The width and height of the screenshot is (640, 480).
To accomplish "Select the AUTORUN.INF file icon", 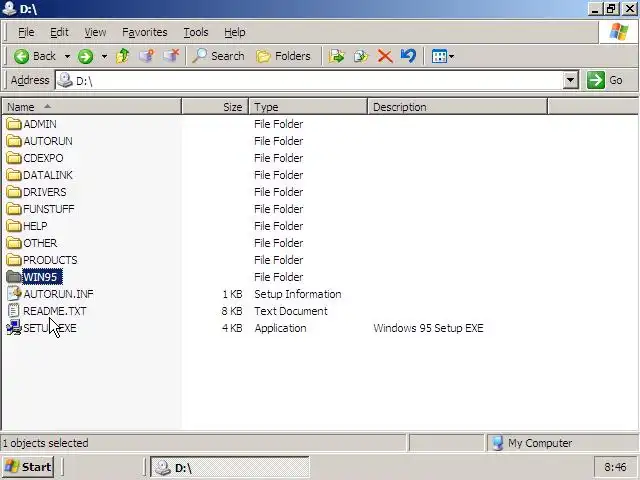I will click(x=14, y=294).
